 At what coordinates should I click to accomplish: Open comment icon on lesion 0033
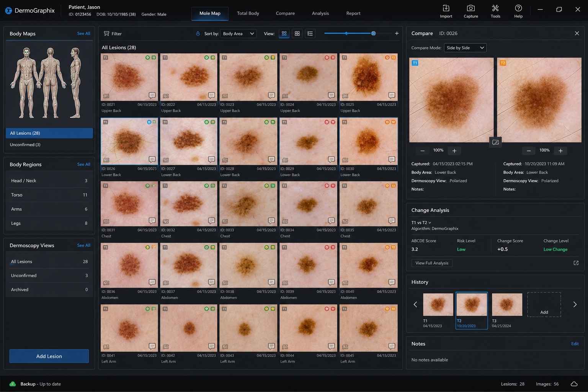[x=271, y=221]
